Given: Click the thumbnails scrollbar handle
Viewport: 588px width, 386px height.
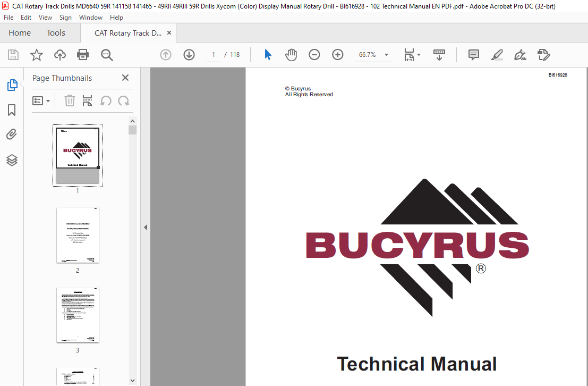Looking at the screenshot, I should [132, 130].
